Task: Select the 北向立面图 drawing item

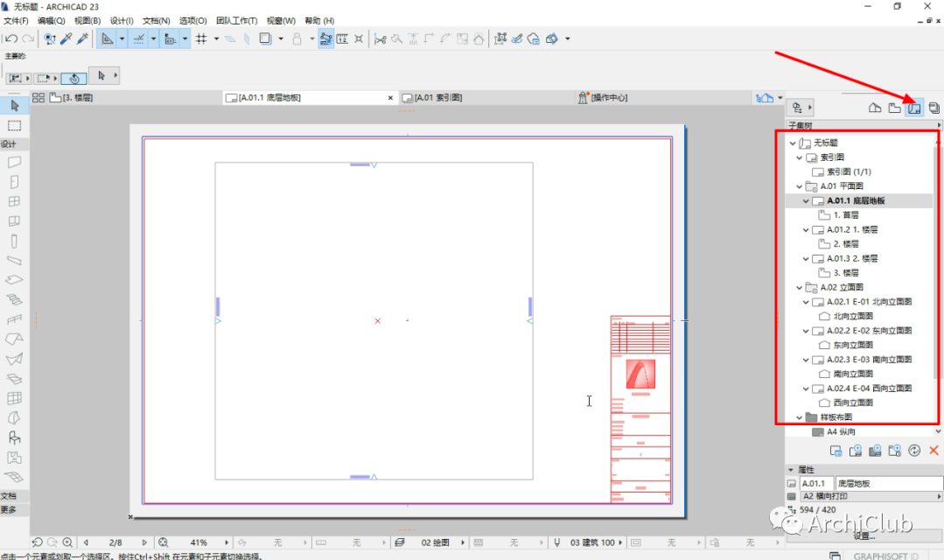Action: point(853,316)
